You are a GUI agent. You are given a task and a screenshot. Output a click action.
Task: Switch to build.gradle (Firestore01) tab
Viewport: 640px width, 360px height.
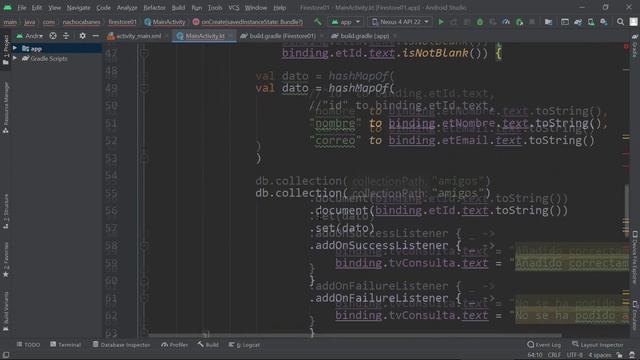pyautogui.click(x=282, y=36)
